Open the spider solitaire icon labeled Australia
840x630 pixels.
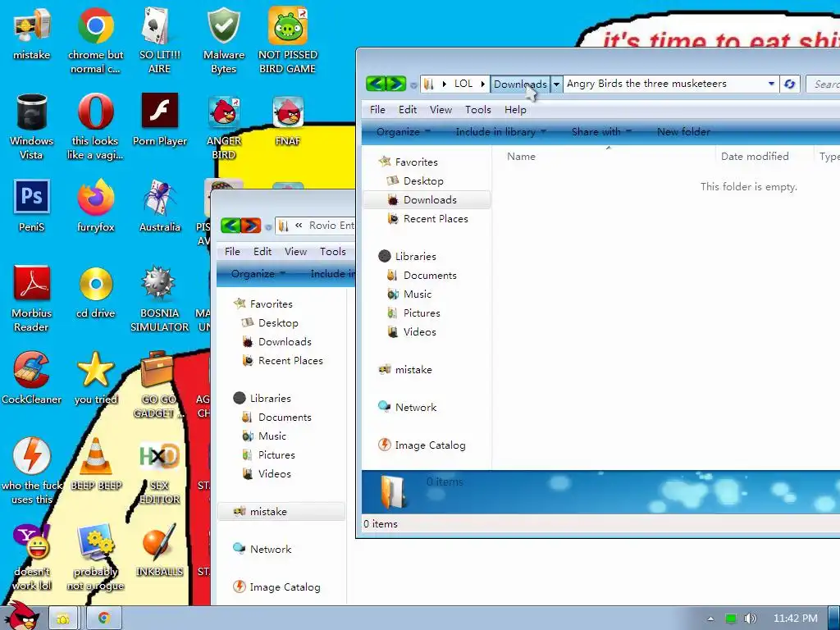[160, 205]
